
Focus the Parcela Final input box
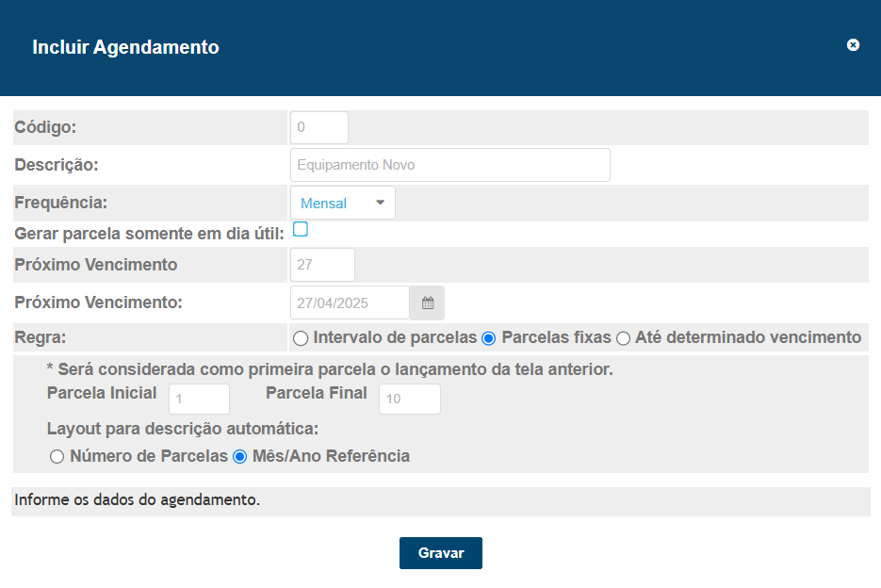pos(409,399)
